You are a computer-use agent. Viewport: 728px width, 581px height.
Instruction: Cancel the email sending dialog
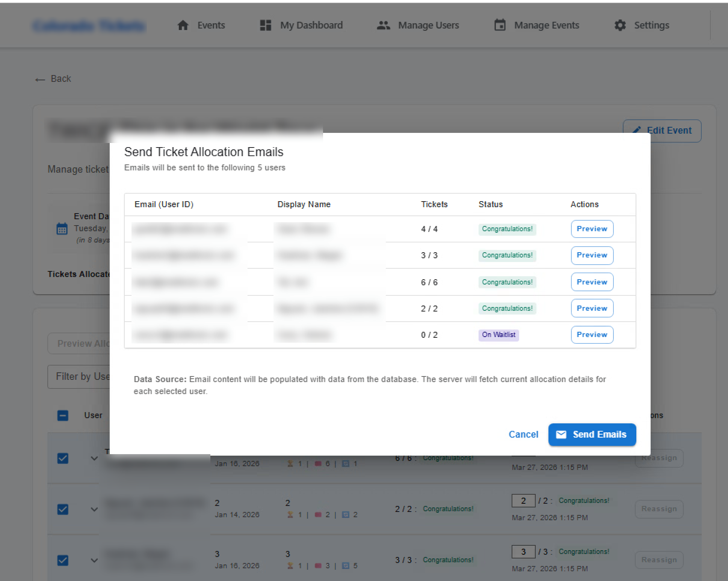coord(523,434)
